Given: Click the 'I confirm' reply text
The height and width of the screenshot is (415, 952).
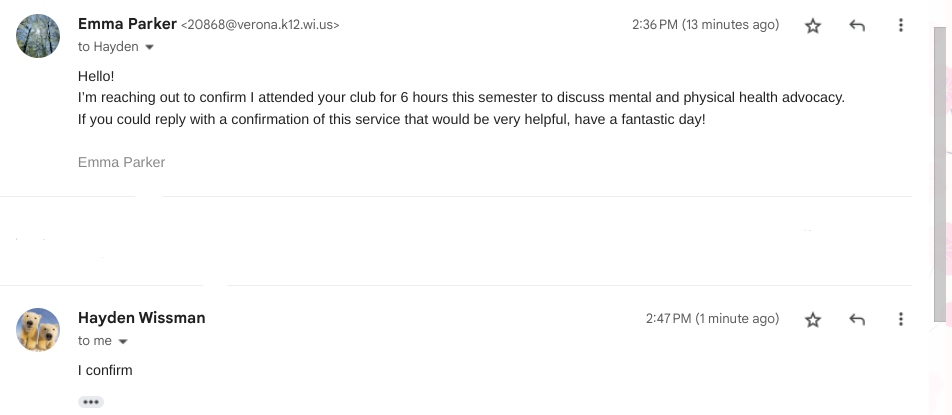Looking at the screenshot, I should coord(105,370).
